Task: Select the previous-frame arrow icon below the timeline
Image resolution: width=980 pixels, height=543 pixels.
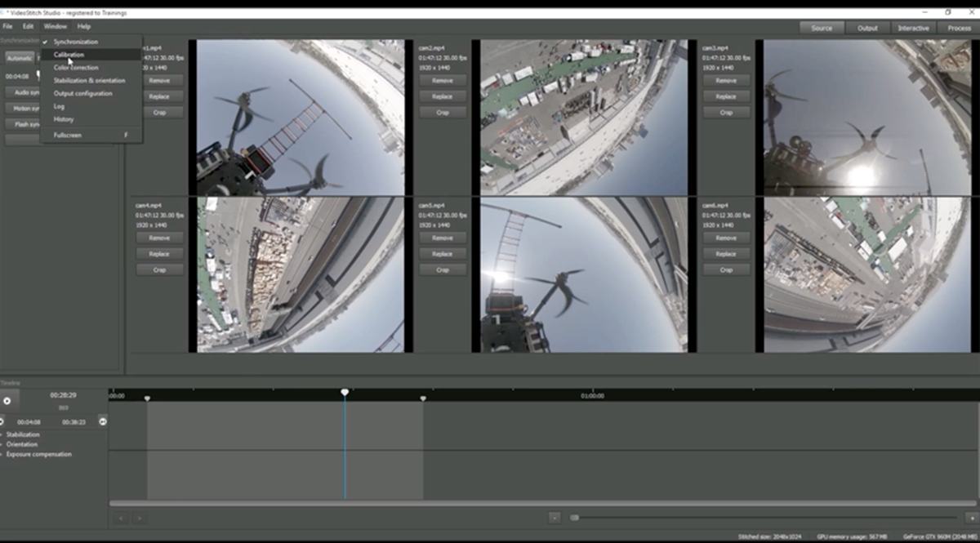Action: (121, 518)
